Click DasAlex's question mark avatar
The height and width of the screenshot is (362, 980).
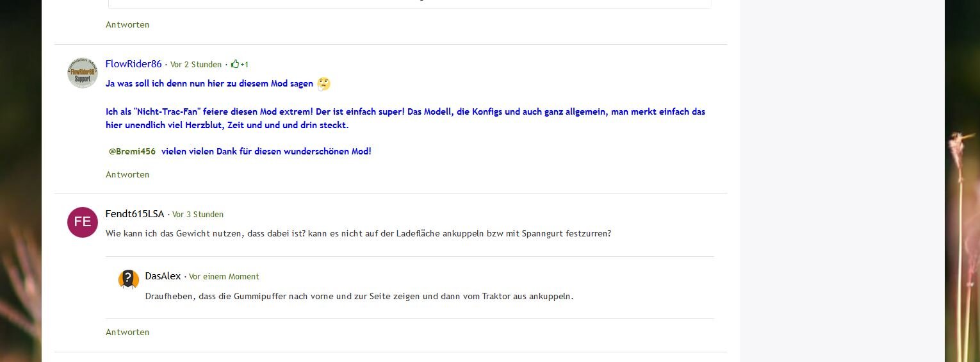(129, 279)
